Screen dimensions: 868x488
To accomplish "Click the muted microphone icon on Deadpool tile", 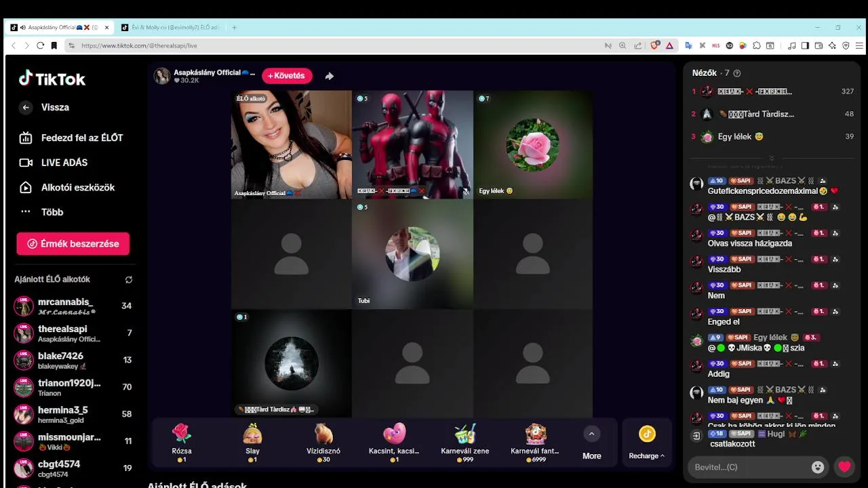I will pyautogui.click(x=465, y=191).
